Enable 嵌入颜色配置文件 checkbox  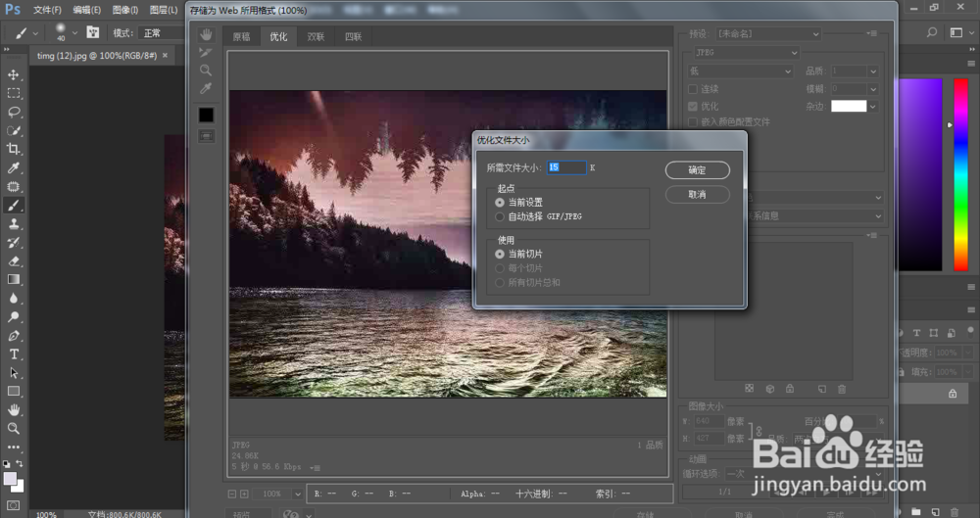click(x=693, y=121)
